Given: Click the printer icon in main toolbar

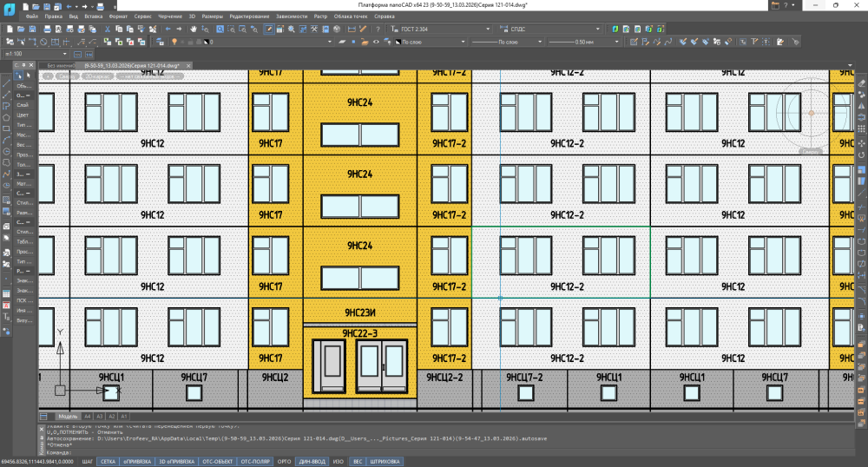Looking at the screenshot, I should click(x=47, y=29).
